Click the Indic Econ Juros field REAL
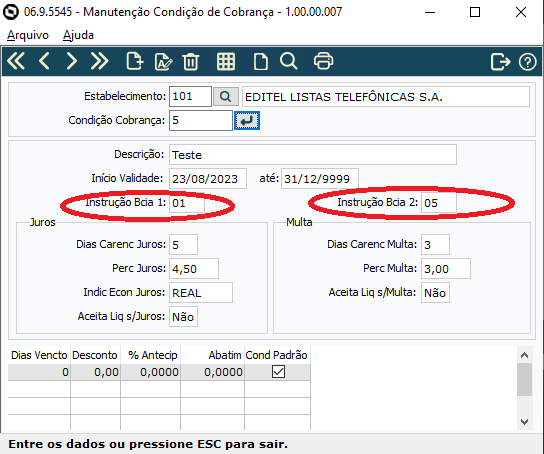The height and width of the screenshot is (454, 544). [201, 292]
